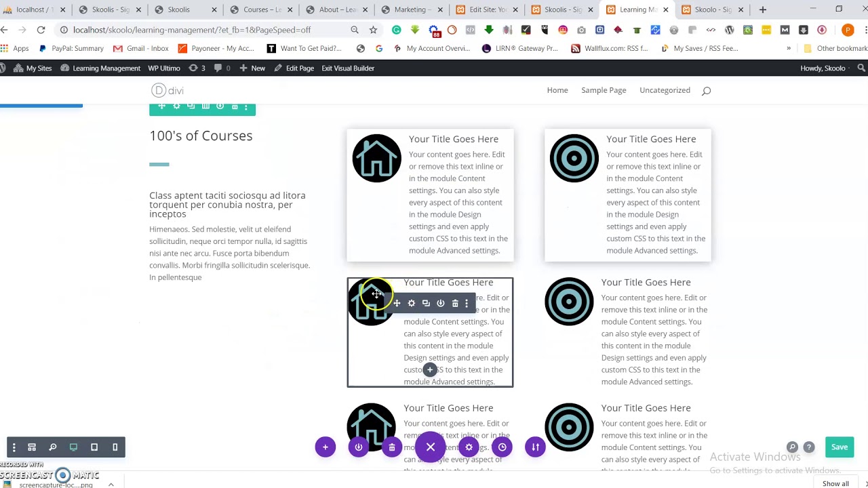
Task: Click Exit Visual Builder
Action: (x=348, y=68)
